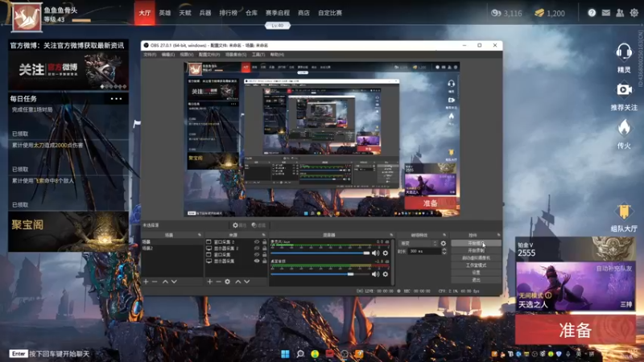Screen dimensions: 644x362
Task: Toggle lock on 显示器采集 2 source
Action: click(265, 249)
